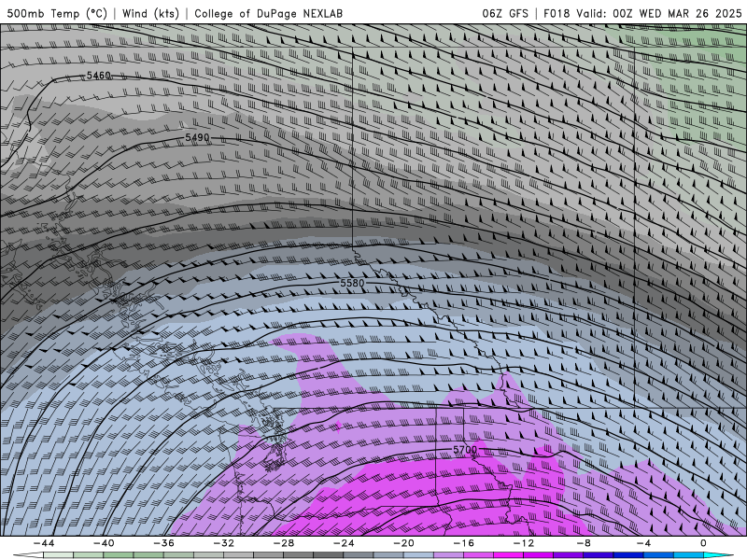Click the 0 colorbar tick label
The image size is (747, 560).
click(704, 543)
